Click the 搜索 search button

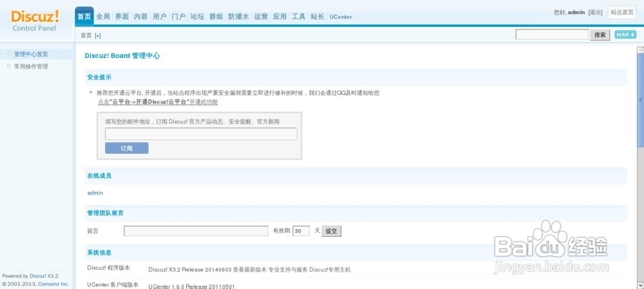point(600,35)
